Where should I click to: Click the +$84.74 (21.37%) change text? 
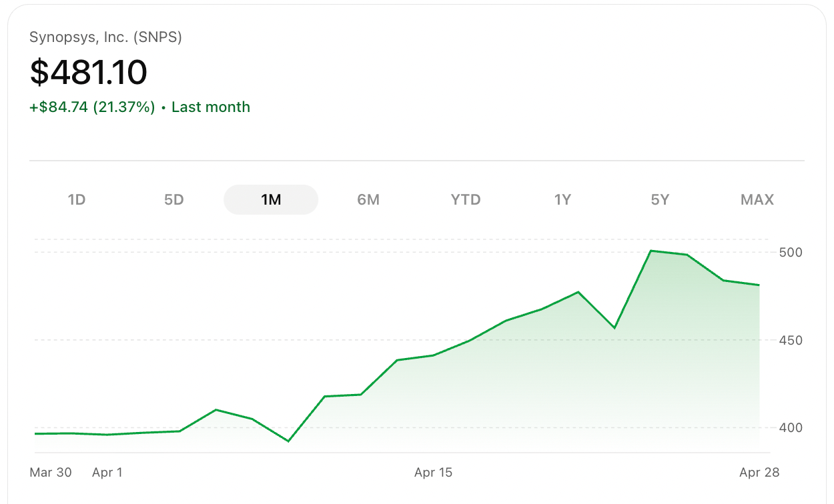coord(92,107)
